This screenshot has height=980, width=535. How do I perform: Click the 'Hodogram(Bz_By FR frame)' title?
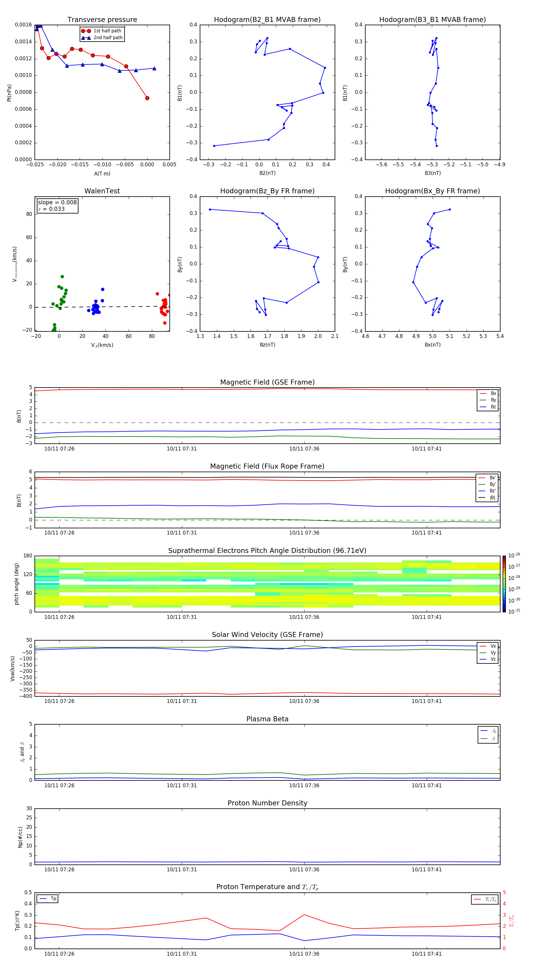pos(267,191)
